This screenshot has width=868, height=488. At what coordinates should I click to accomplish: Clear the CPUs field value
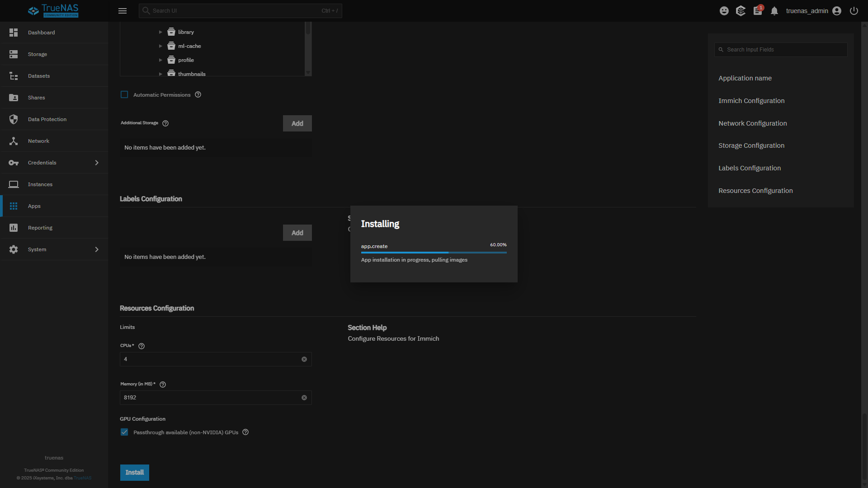click(x=304, y=359)
